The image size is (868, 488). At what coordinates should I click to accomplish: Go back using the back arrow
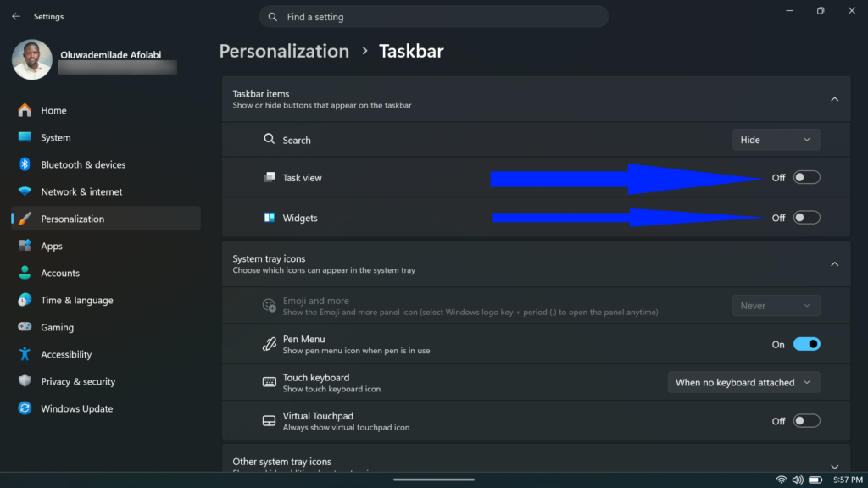[x=16, y=17]
